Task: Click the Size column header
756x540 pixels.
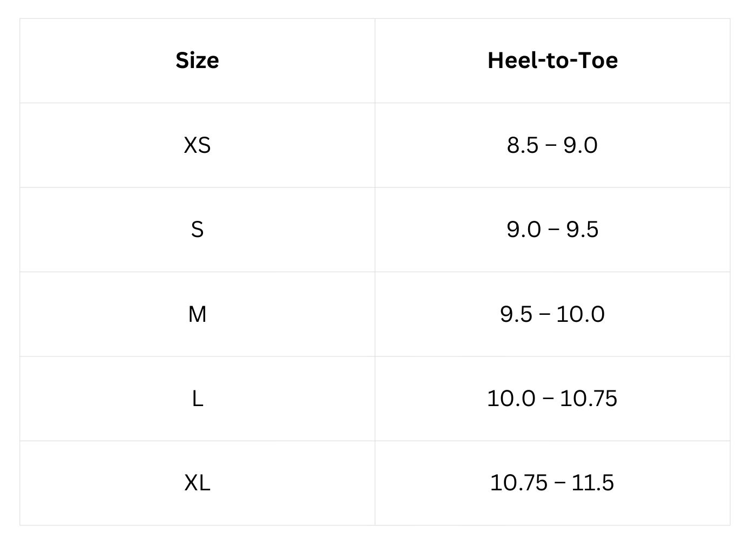Action: coord(197,60)
